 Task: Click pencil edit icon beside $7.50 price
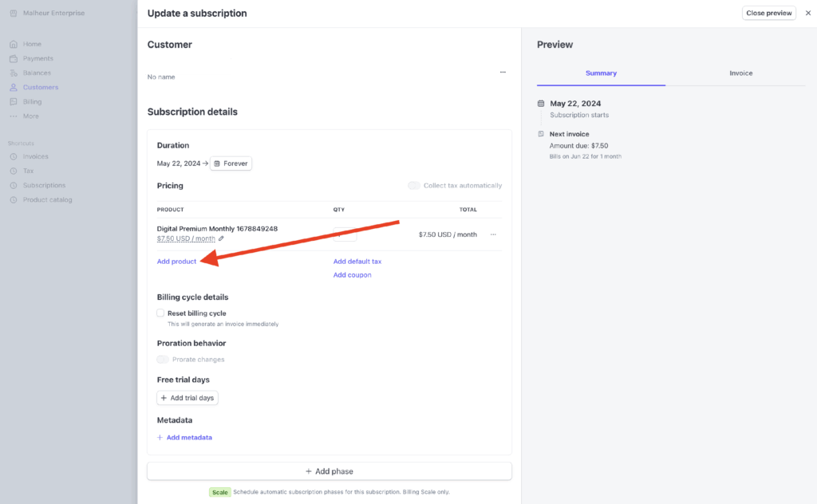tap(221, 238)
